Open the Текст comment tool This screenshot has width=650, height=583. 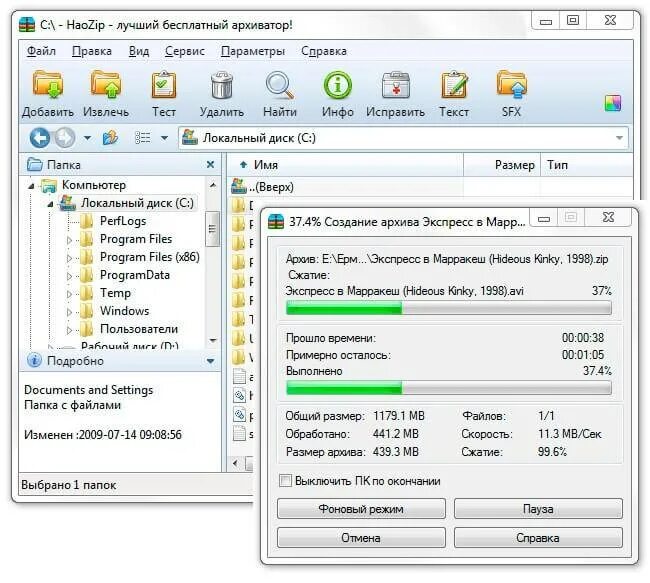click(x=454, y=85)
